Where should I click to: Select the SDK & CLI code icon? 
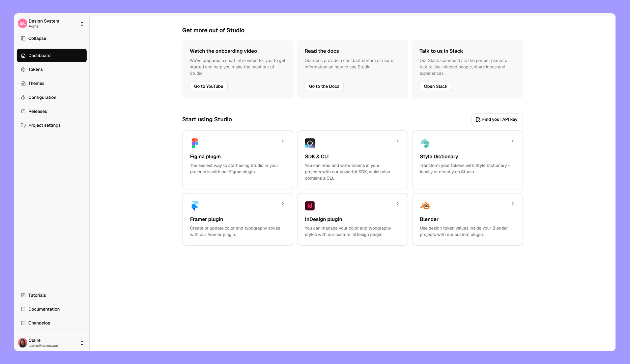point(310,143)
